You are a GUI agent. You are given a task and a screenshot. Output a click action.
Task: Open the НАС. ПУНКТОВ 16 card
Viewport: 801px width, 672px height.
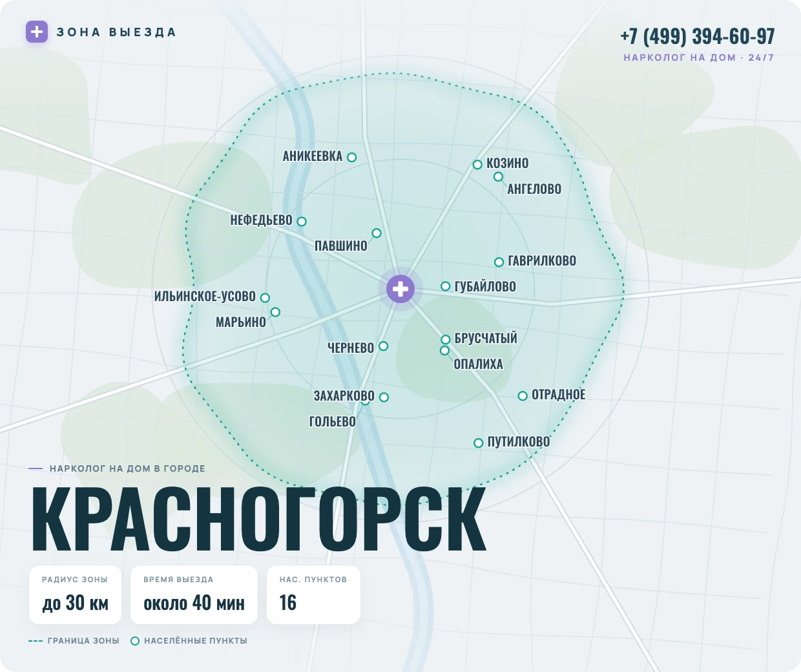(313, 595)
